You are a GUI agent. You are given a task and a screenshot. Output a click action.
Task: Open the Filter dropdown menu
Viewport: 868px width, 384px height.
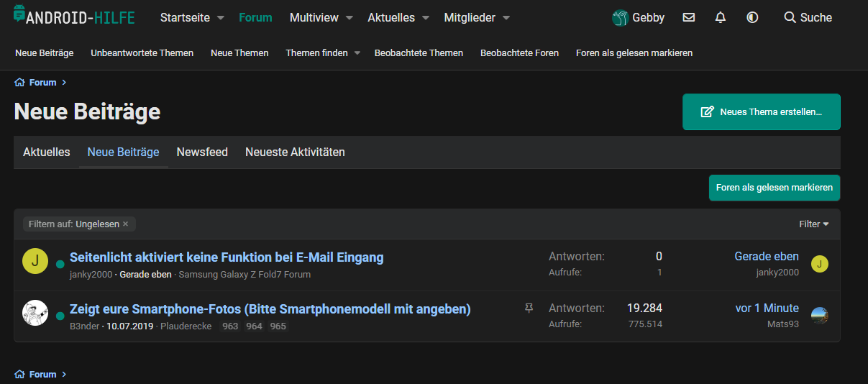coord(814,224)
